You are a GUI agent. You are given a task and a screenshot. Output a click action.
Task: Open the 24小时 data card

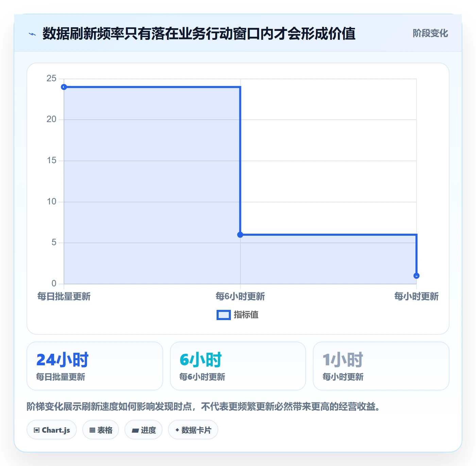(x=95, y=366)
